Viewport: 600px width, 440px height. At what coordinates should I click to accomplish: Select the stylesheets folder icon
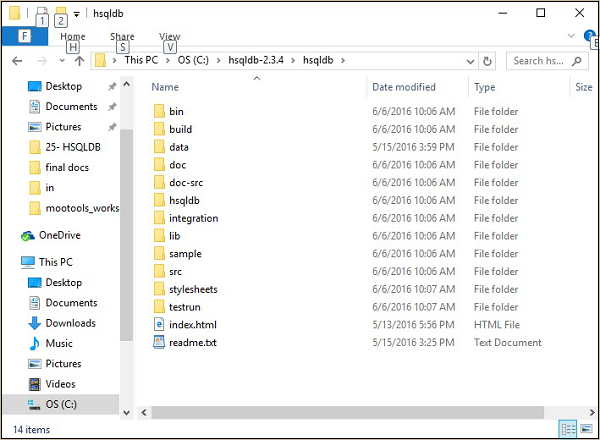coord(159,289)
